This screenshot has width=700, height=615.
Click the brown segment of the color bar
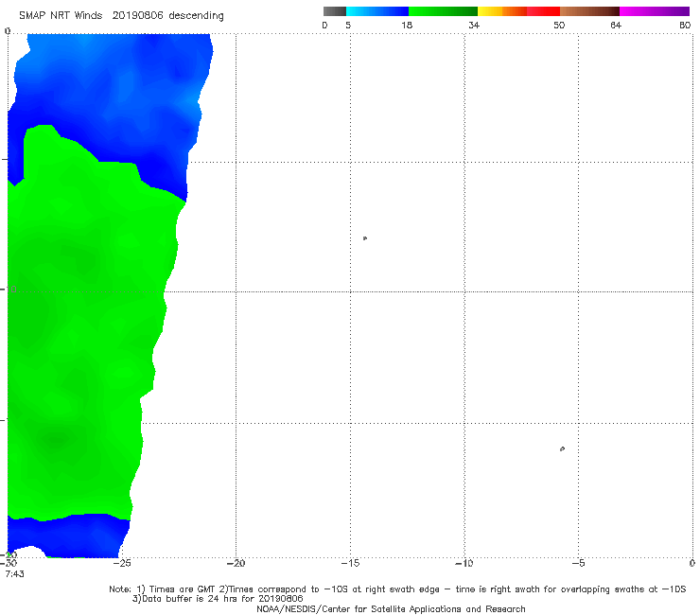(x=589, y=11)
